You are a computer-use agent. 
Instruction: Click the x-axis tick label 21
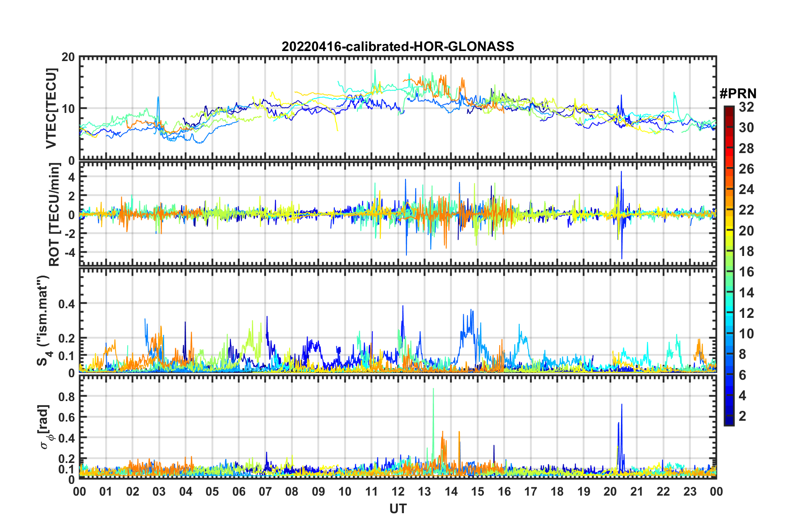637,491
